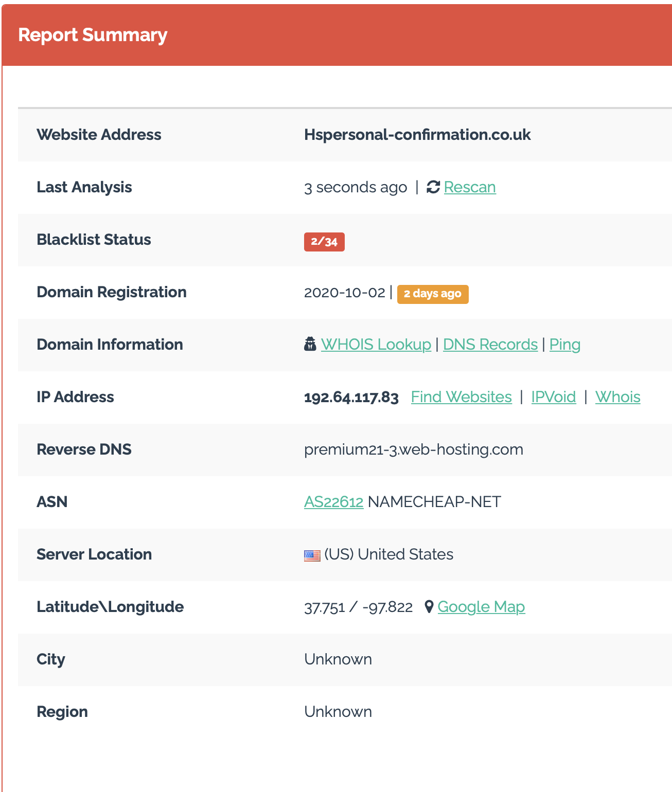Rescan the website via Rescan link
Viewport: 672px width, 792px height.
469,187
